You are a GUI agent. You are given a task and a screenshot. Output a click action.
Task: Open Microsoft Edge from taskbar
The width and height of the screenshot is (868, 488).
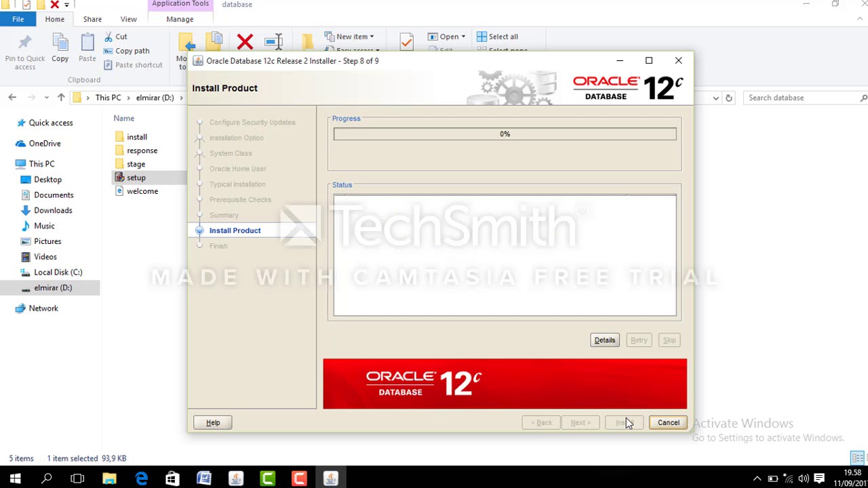pos(141,479)
